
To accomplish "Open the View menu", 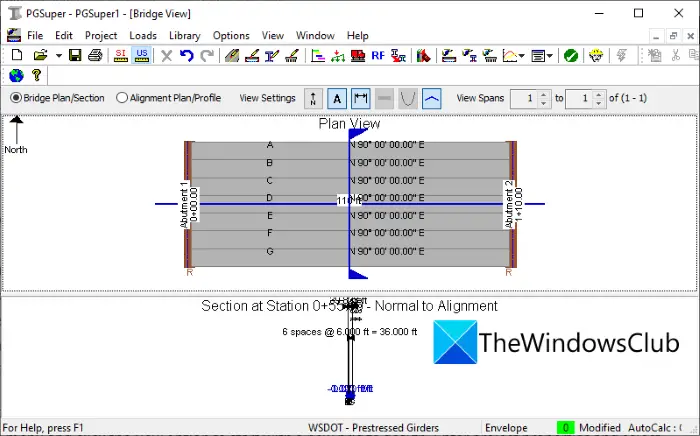I will (x=272, y=36).
